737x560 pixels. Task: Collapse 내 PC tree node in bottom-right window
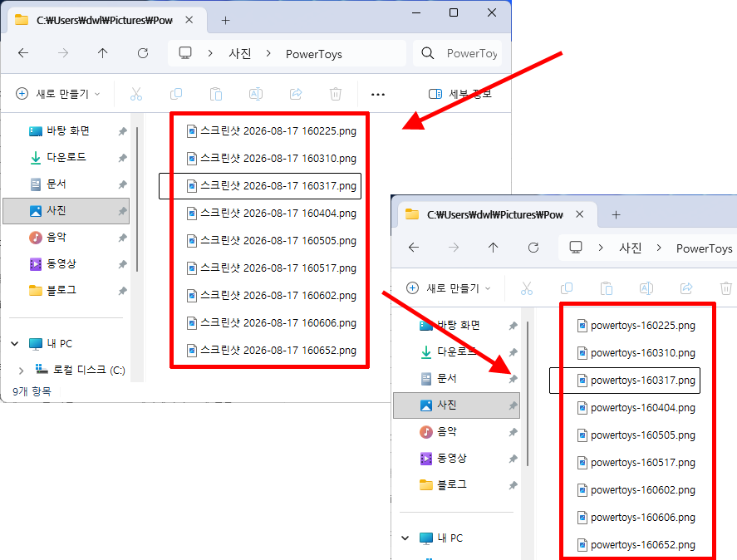(405, 538)
